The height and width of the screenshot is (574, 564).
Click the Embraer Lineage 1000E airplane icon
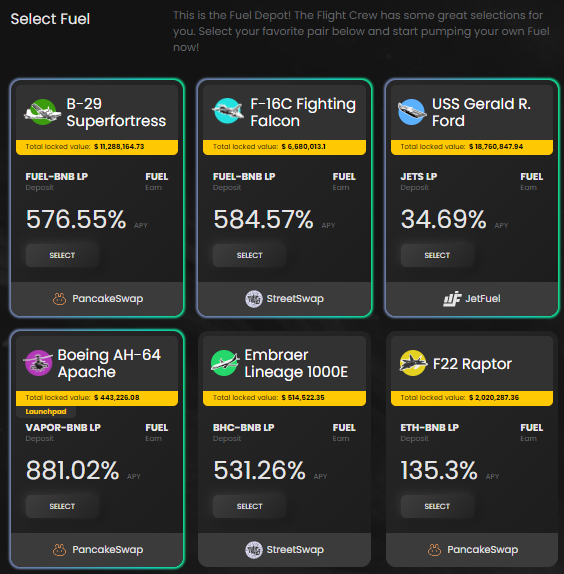coord(225,363)
